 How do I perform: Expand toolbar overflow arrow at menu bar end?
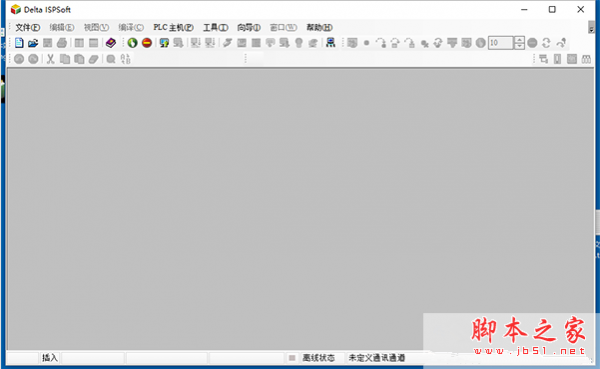[x=591, y=28]
